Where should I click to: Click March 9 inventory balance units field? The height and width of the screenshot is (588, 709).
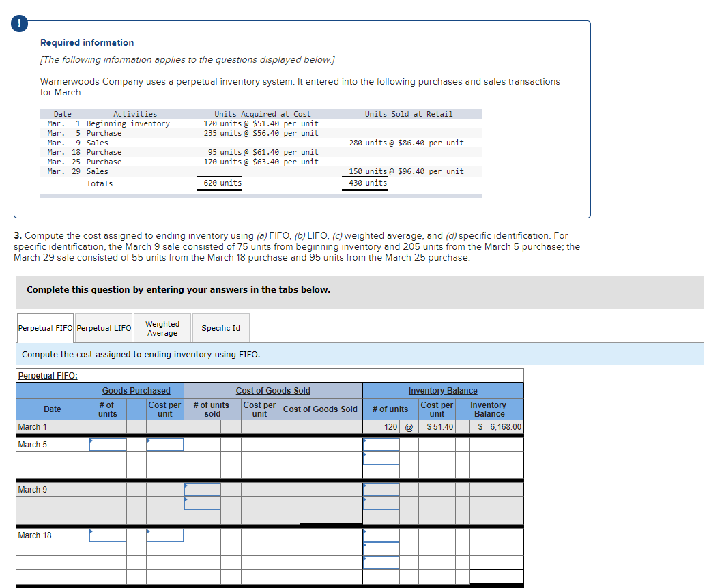381,489
